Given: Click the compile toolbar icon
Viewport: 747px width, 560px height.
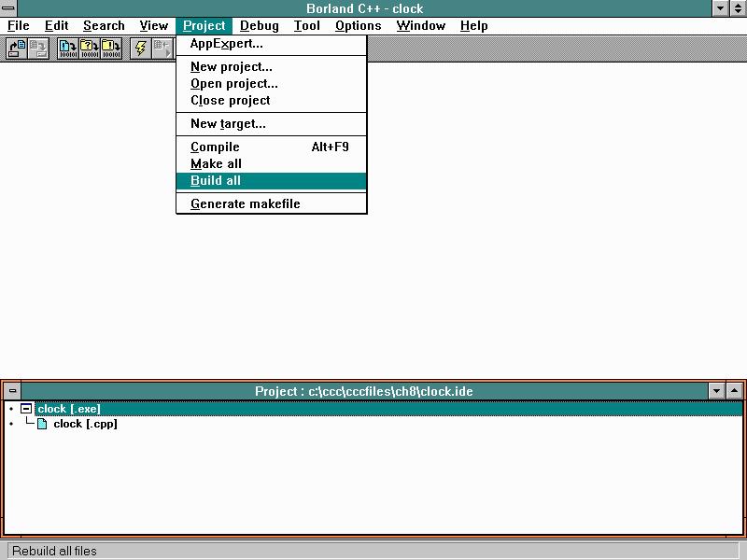Looking at the screenshot, I should 68,48.
